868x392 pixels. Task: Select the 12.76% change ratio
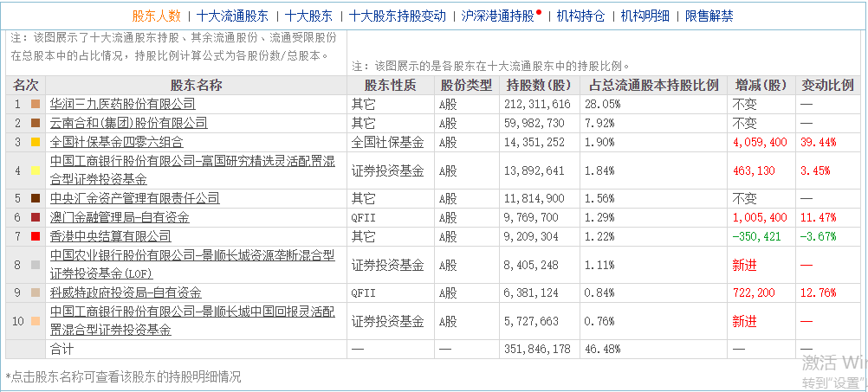(818, 293)
